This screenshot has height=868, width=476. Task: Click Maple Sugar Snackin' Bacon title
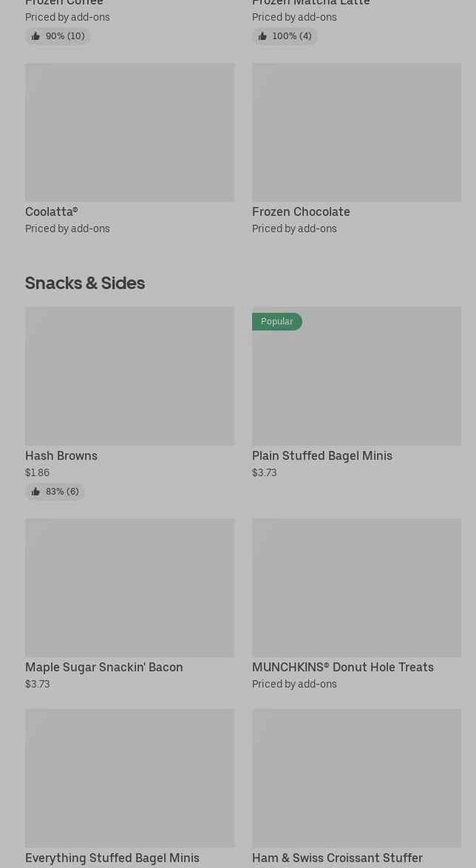coord(104,667)
